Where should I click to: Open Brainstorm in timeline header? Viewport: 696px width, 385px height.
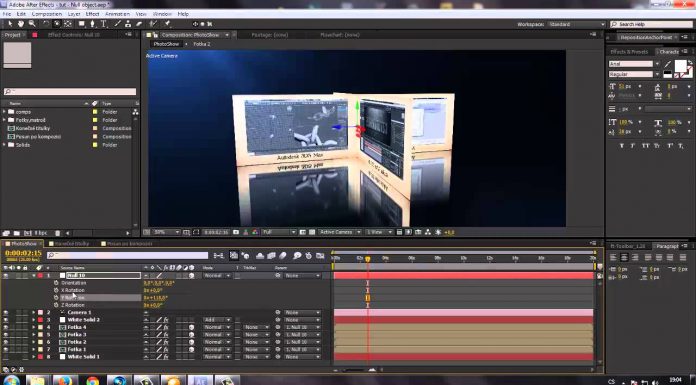(297, 255)
